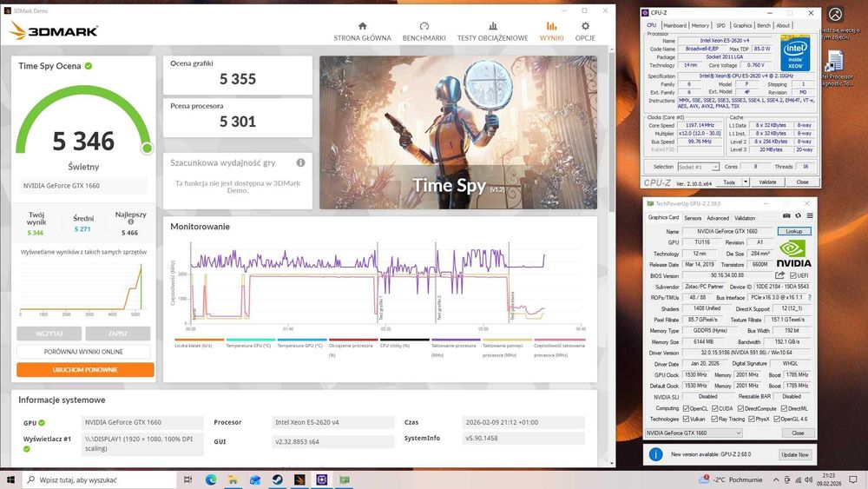Open the Benchmarki gauge icon
The height and width of the screenshot is (489, 868).
[x=424, y=26]
